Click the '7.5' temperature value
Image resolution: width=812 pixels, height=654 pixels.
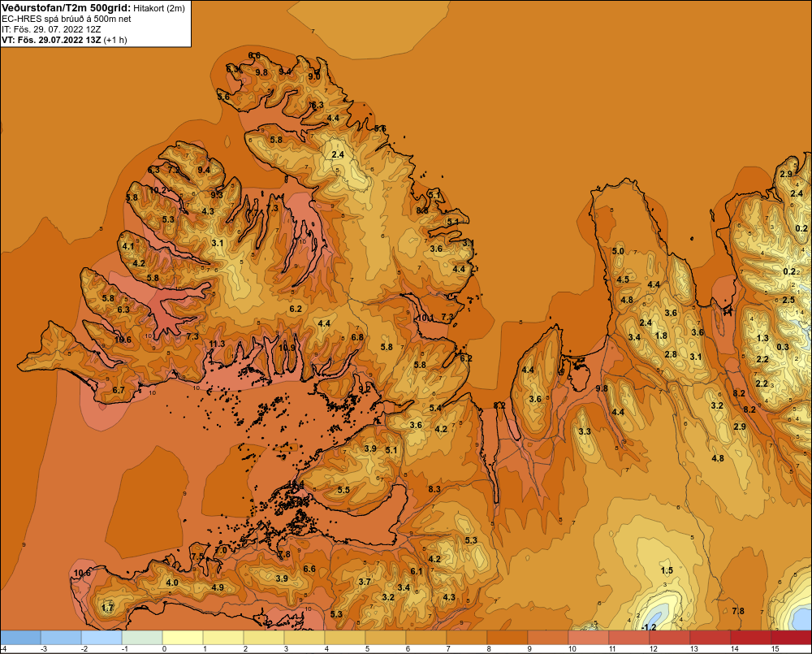tap(198, 556)
